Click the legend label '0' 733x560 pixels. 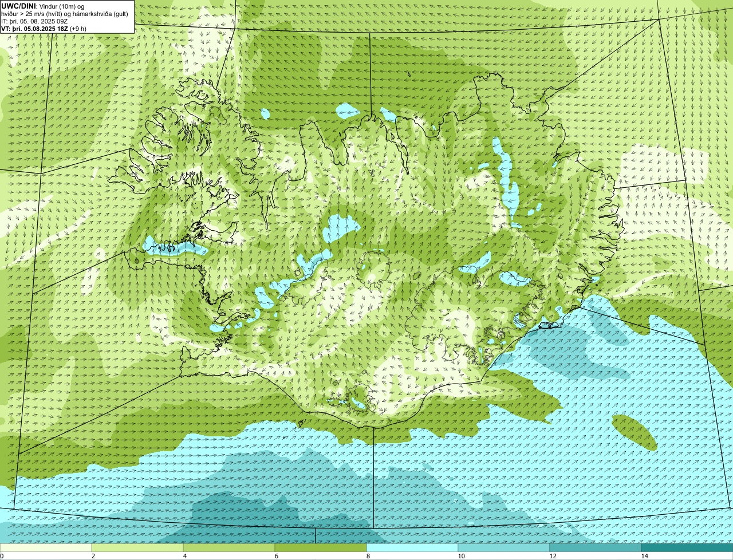click(x=2, y=556)
